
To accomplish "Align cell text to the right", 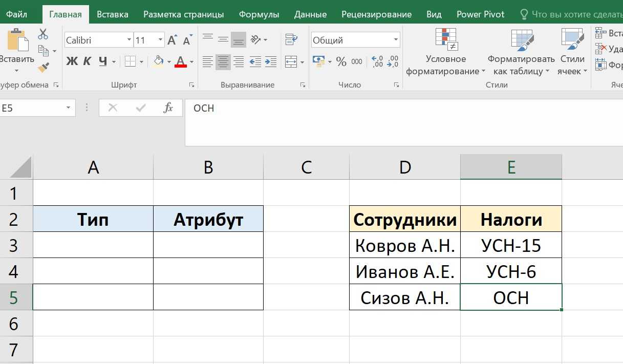I will point(238,62).
